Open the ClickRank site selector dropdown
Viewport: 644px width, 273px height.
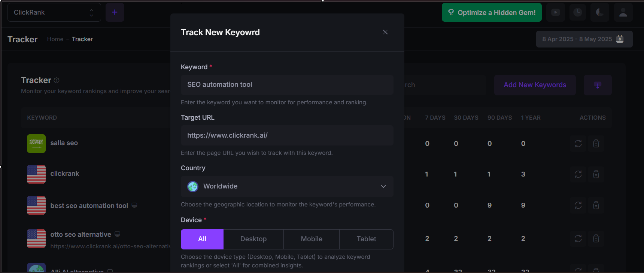[54, 12]
